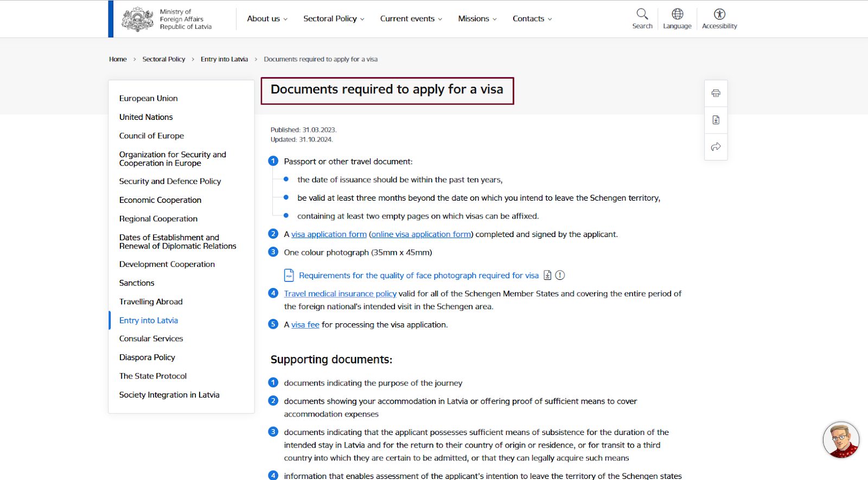
Task: Open the visa application form link
Action: 329,234
